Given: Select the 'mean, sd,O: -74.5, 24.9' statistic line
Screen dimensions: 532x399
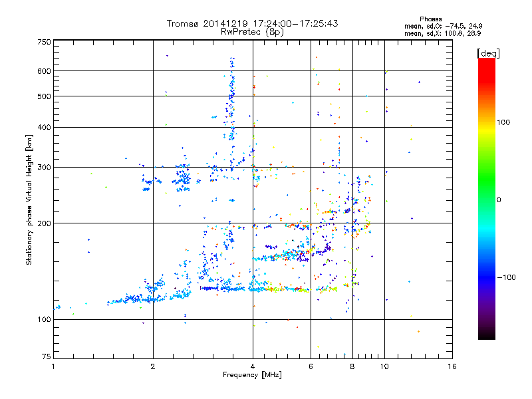Looking at the screenshot, I should 443,26.
